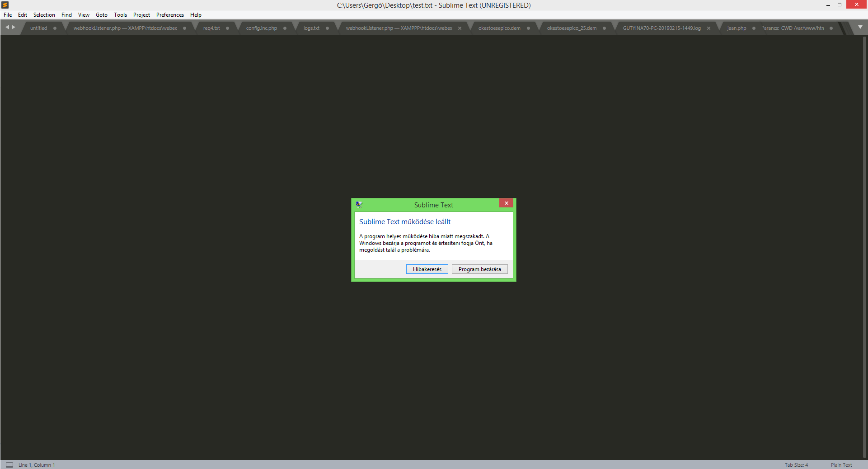Viewport: 868px width, 469px height.
Task: Open the Selection menu
Action: [44, 15]
